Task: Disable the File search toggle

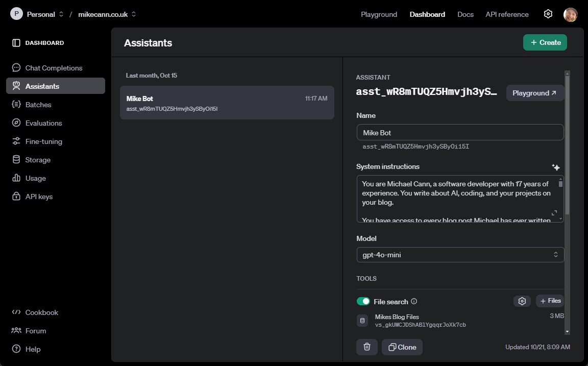Action: tap(363, 301)
